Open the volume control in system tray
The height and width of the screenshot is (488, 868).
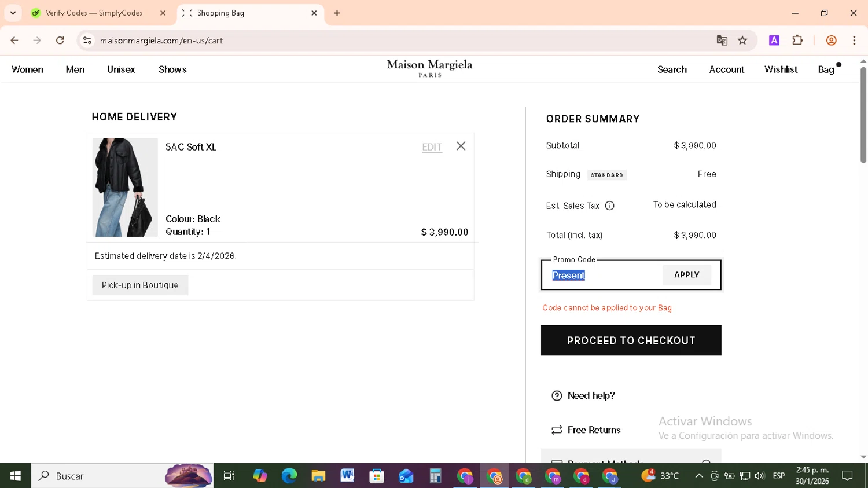click(760, 476)
